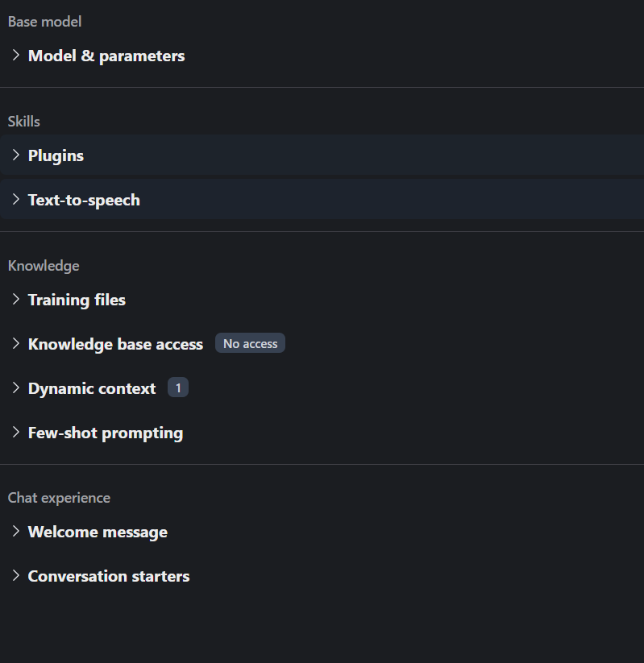Click the Knowledge base access title
The image size is (644, 663).
pos(115,344)
